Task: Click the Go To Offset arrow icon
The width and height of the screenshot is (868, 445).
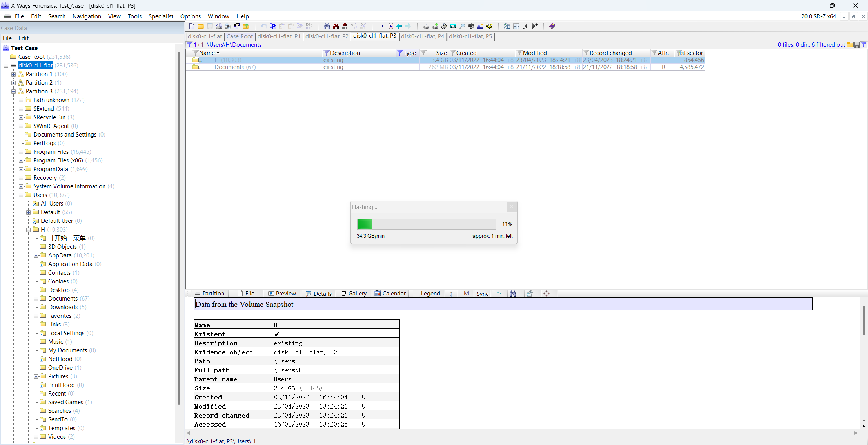Action: (x=381, y=26)
